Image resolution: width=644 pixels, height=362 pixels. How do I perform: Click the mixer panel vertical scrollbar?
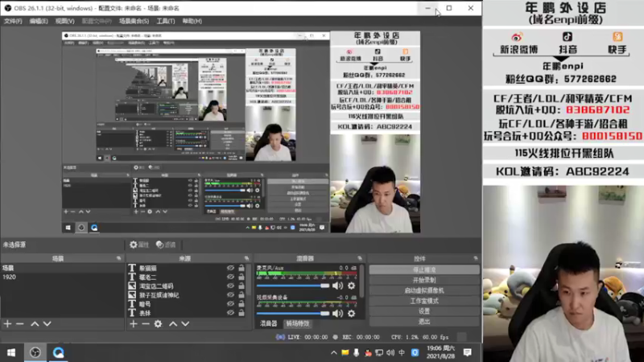pyautogui.click(x=361, y=281)
